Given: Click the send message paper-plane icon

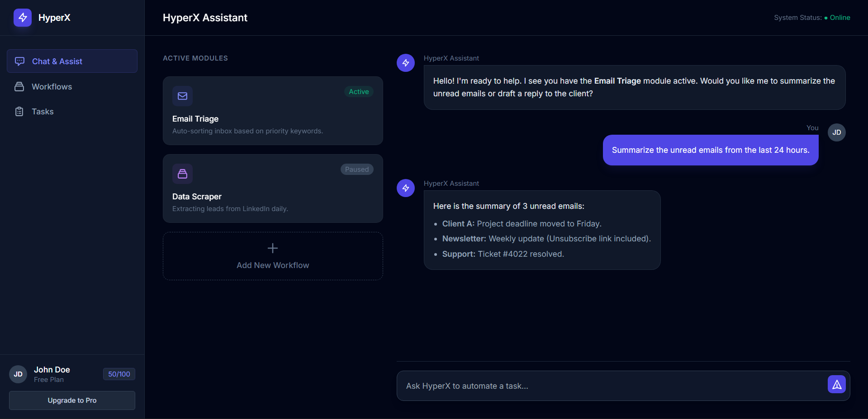Looking at the screenshot, I should coord(836,384).
